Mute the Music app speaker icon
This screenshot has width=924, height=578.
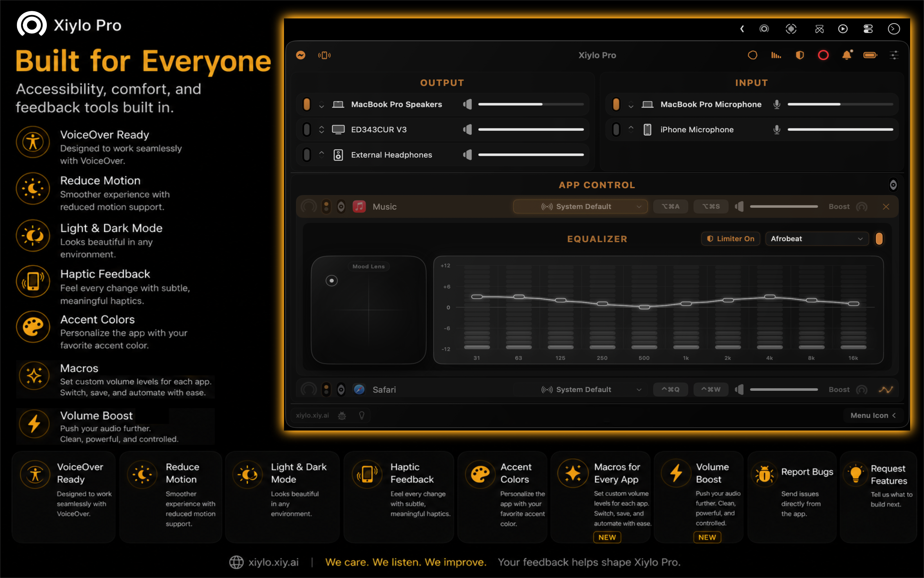740,206
